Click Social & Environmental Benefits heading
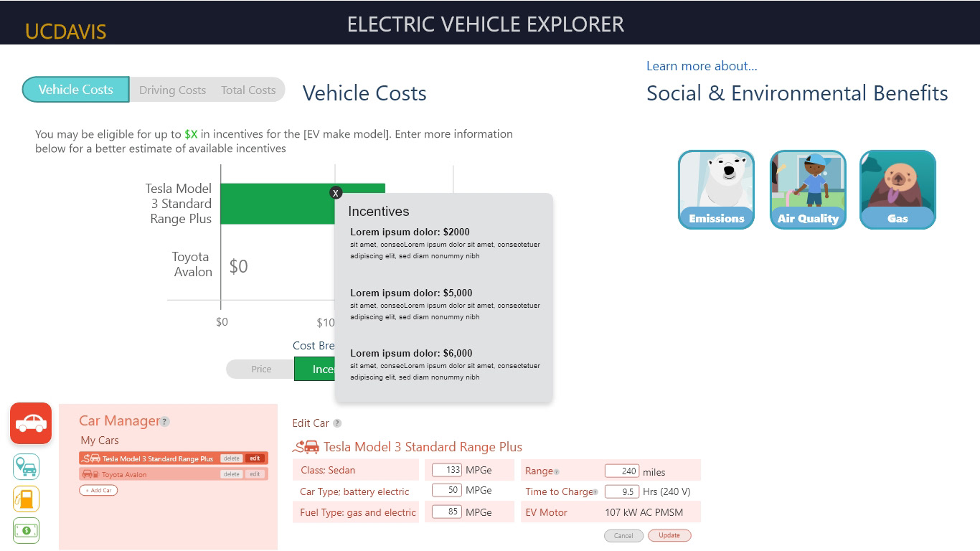The image size is (980, 551). [x=797, y=93]
